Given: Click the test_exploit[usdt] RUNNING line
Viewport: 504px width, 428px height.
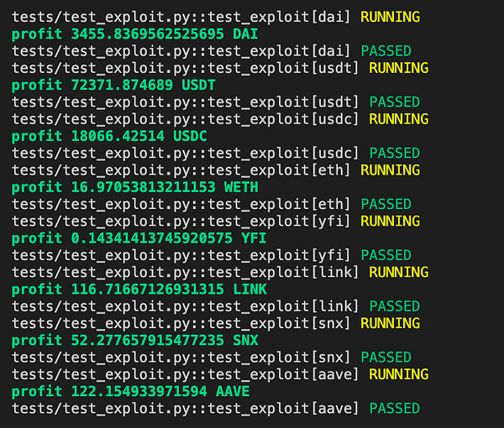Looking at the screenshot, I should 220,68.
